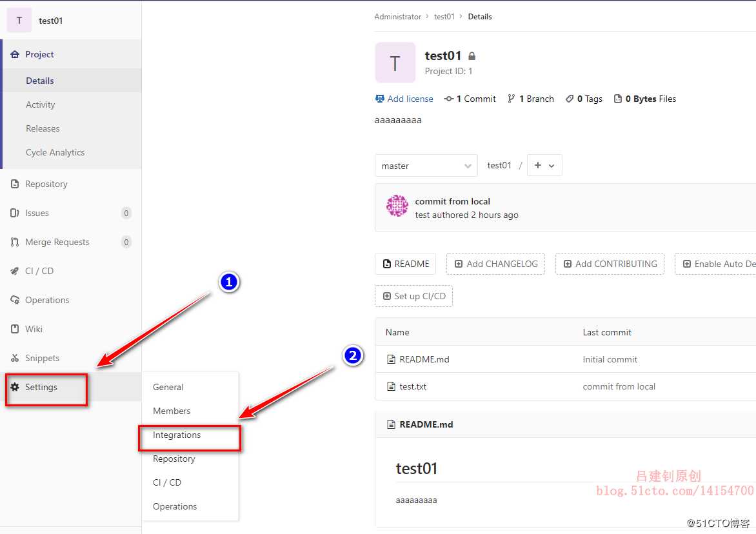Click the Issues icon in sidebar
This screenshot has width=756, height=534.
pos(15,213)
